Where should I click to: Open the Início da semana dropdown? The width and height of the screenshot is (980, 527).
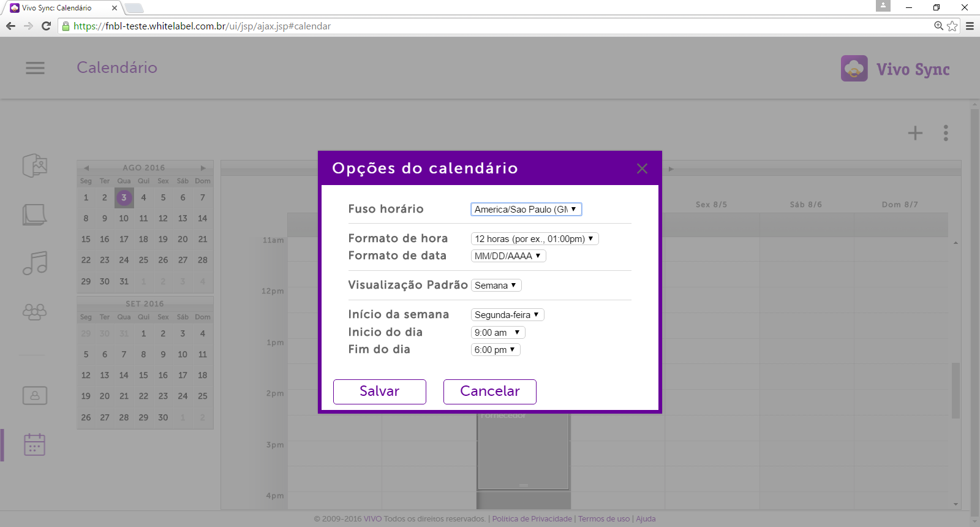(507, 315)
